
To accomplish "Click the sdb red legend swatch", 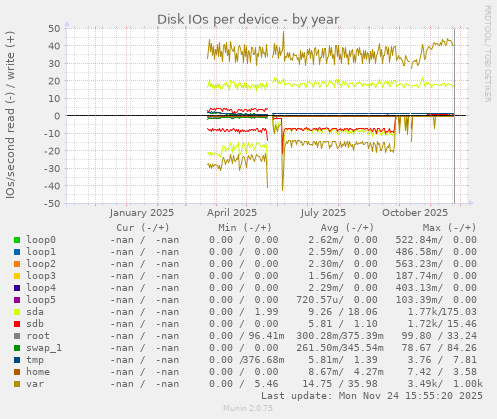I will point(17,324).
